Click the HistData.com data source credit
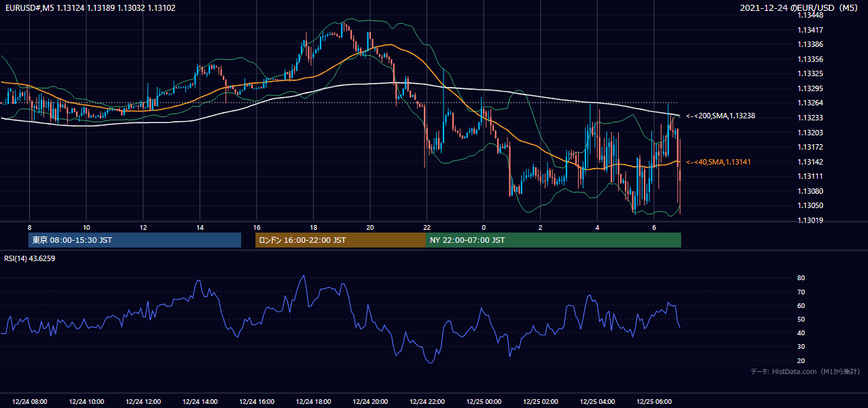 (x=805, y=371)
